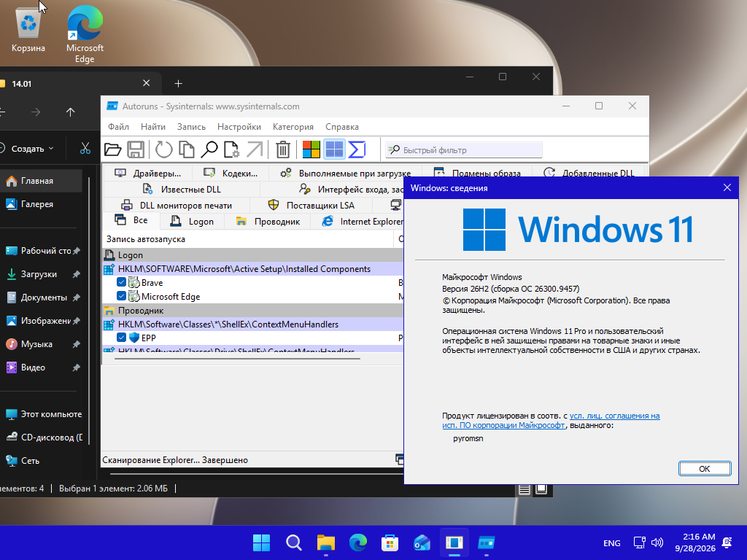Viewport: 747px width, 560px height.
Task: Delete the entry using the trash icon
Action: click(x=282, y=149)
